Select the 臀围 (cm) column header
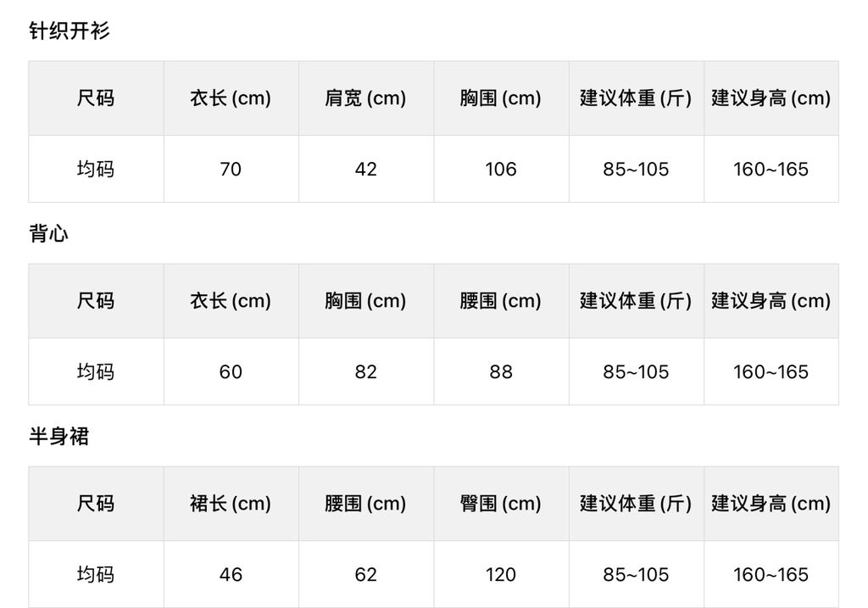The width and height of the screenshot is (868, 608). (500, 504)
